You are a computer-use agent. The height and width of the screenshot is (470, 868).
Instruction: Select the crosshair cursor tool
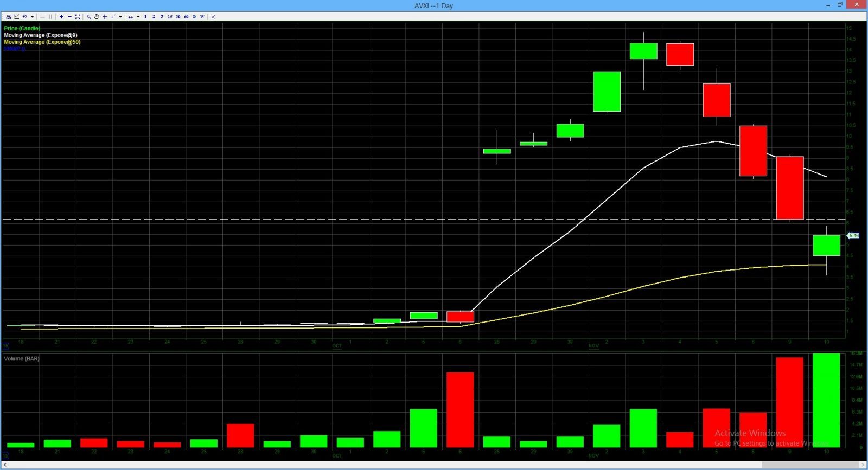point(105,17)
